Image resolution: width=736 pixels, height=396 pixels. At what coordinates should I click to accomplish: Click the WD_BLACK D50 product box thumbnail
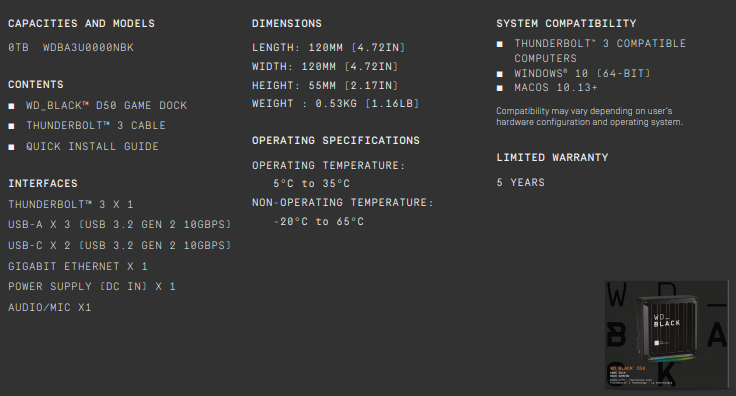tap(667, 335)
